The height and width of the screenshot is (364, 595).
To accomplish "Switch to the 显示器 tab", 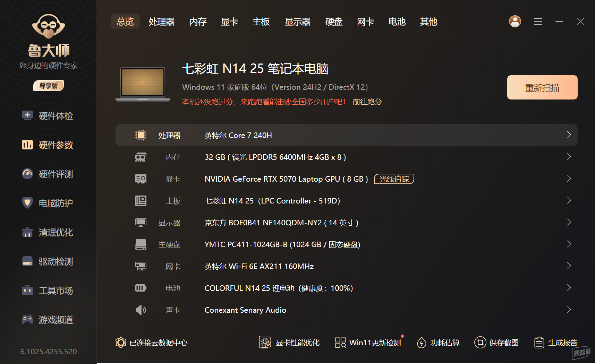I will pos(298,21).
